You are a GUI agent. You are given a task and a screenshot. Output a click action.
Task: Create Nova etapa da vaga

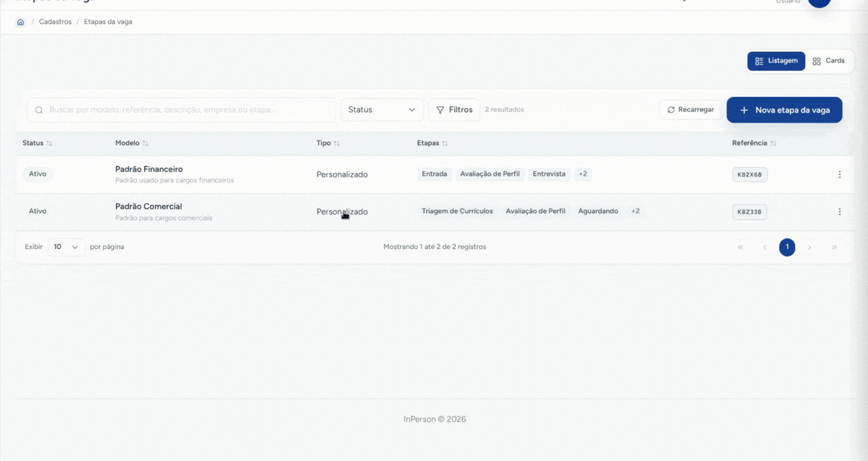click(784, 110)
